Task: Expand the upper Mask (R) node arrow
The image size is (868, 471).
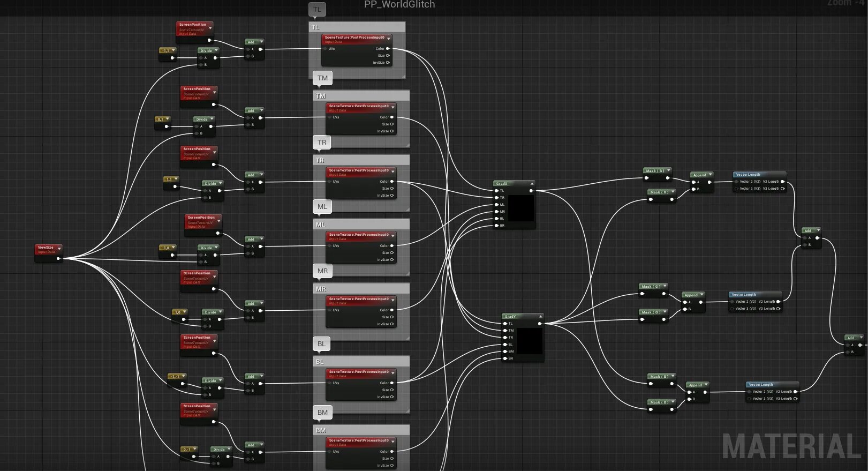Action: pos(668,170)
